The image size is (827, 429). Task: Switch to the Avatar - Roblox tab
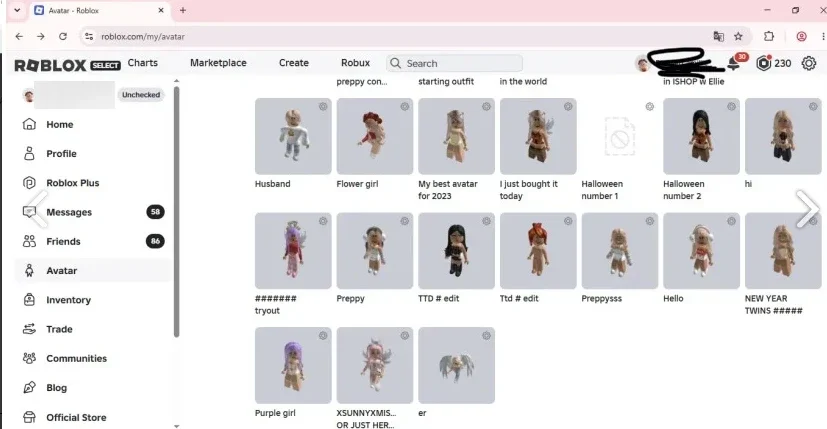pos(99,11)
